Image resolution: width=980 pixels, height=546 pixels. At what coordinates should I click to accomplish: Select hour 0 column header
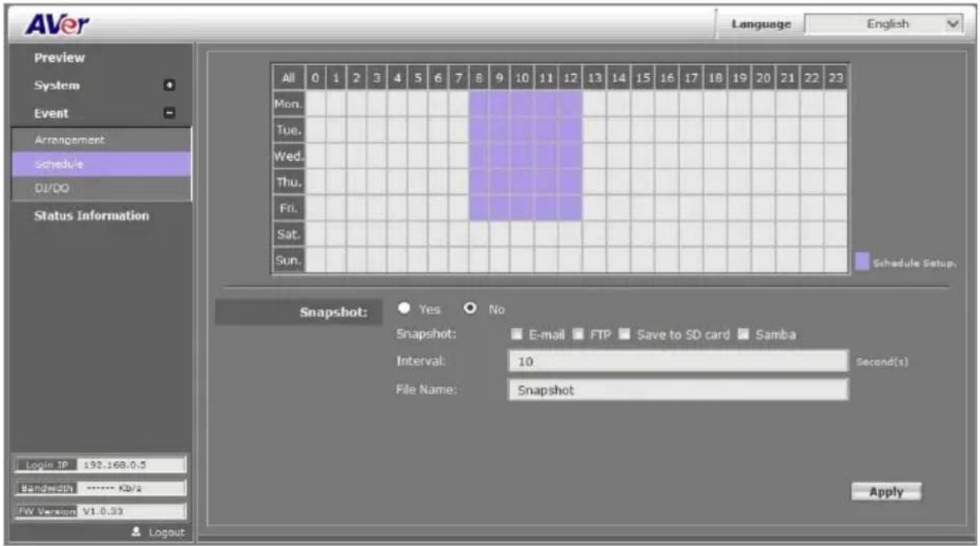coord(315,77)
